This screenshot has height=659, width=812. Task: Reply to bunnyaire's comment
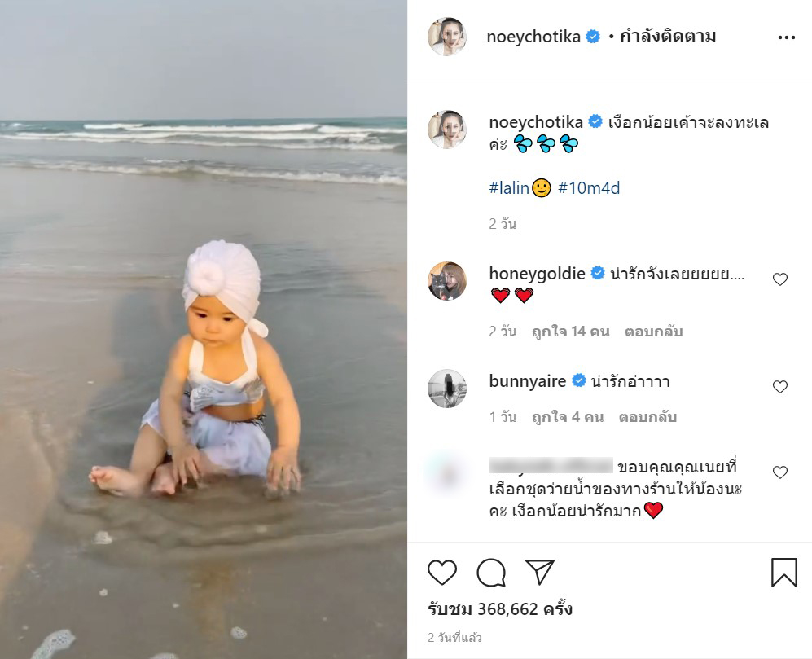647,416
